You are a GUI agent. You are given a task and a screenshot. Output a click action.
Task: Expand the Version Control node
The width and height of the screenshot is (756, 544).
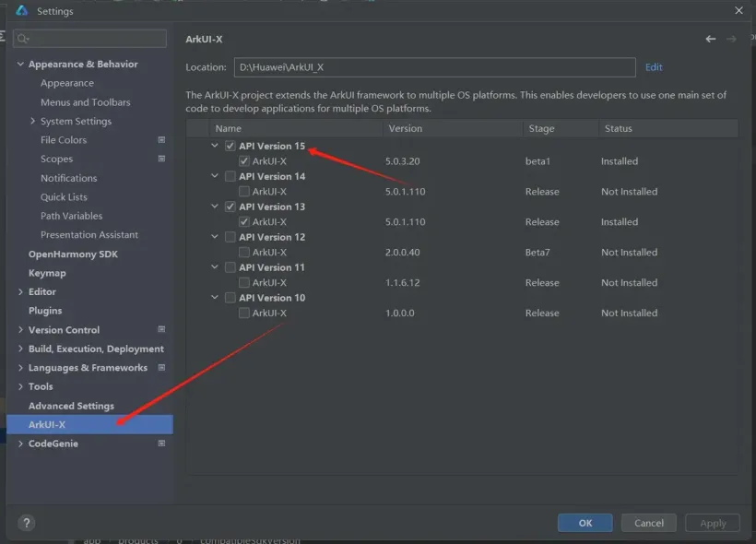20,330
